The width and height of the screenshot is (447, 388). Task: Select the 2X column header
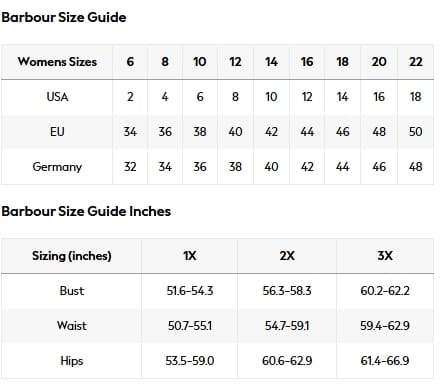(287, 256)
